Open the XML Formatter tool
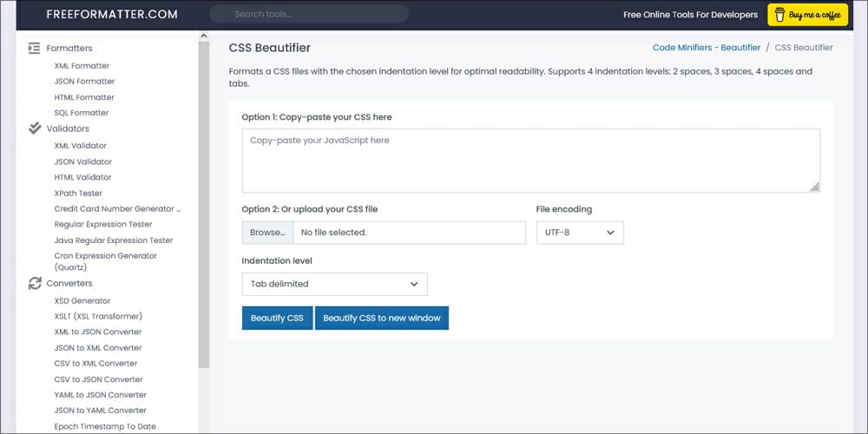The width and height of the screenshot is (868, 434). click(x=82, y=66)
